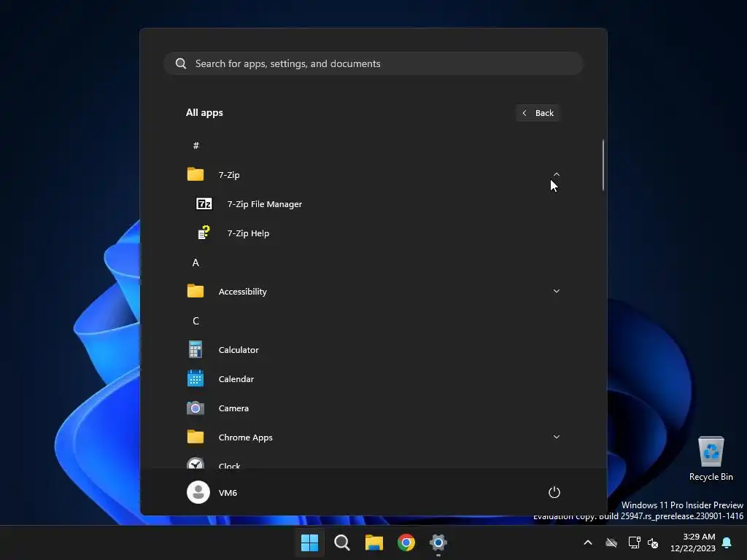
Task: Open Recycle Bin on the desktop
Action: 711,458
